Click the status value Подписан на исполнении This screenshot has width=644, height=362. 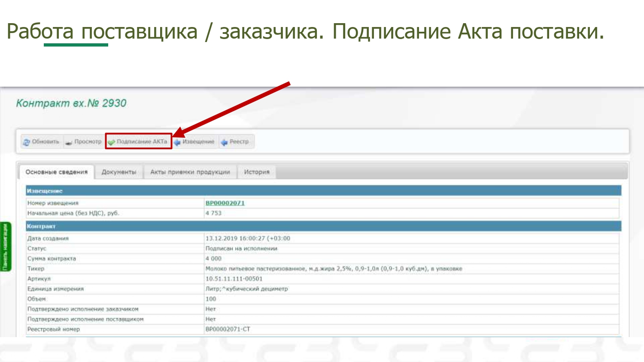point(241,248)
